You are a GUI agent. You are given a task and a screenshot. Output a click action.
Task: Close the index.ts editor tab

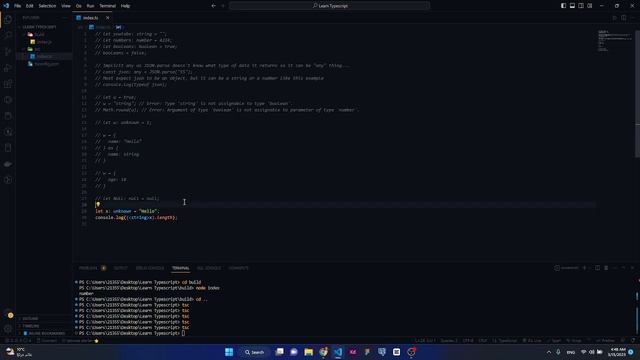pos(107,18)
